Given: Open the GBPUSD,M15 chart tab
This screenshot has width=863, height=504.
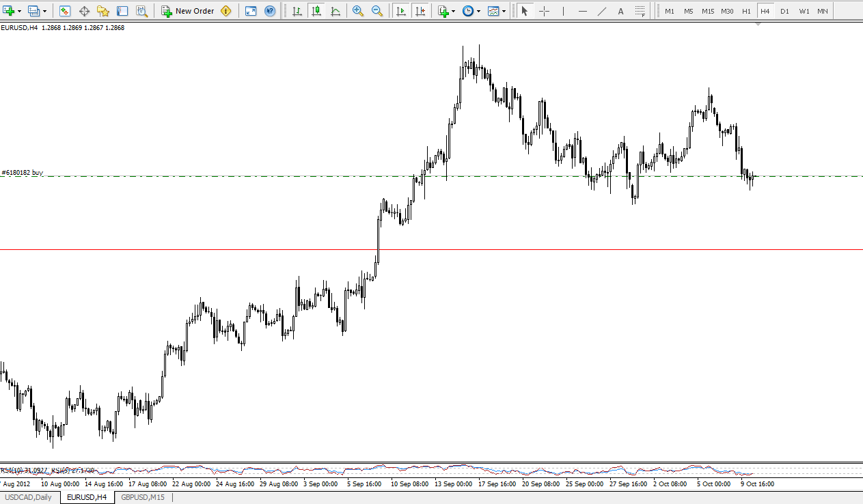Looking at the screenshot, I should coord(143,497).
